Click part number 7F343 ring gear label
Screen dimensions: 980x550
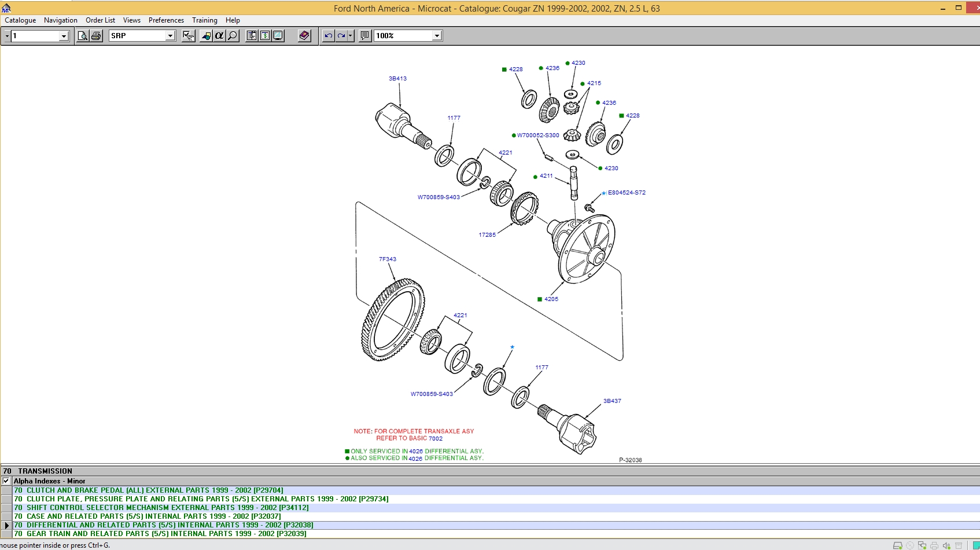[x=388, y=259]
